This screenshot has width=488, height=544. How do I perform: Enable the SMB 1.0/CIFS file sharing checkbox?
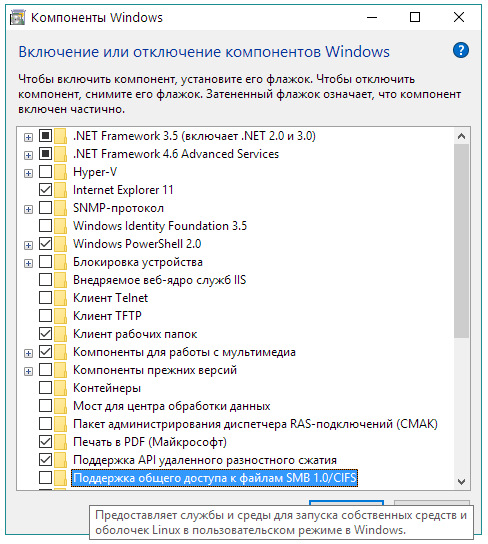[x=45, y=478]
